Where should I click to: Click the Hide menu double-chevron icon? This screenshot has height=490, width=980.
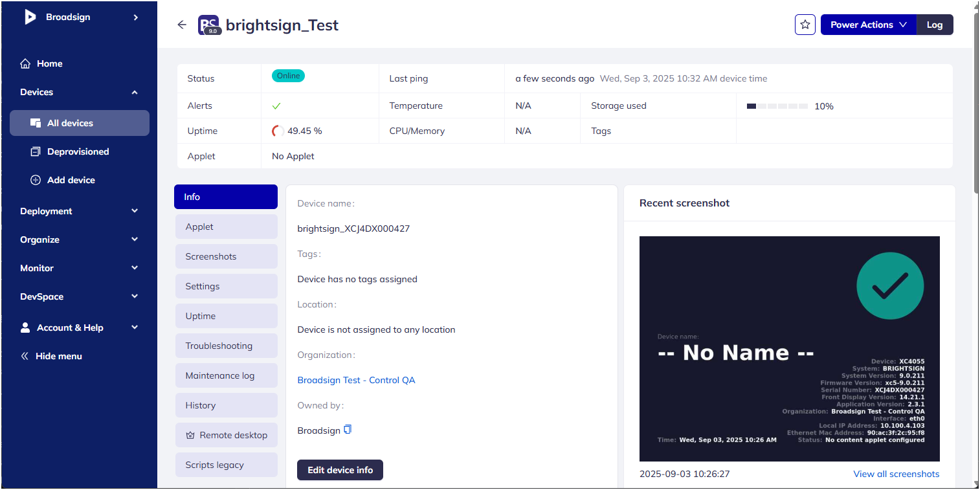pyautogui.click(x=25, y=356)
